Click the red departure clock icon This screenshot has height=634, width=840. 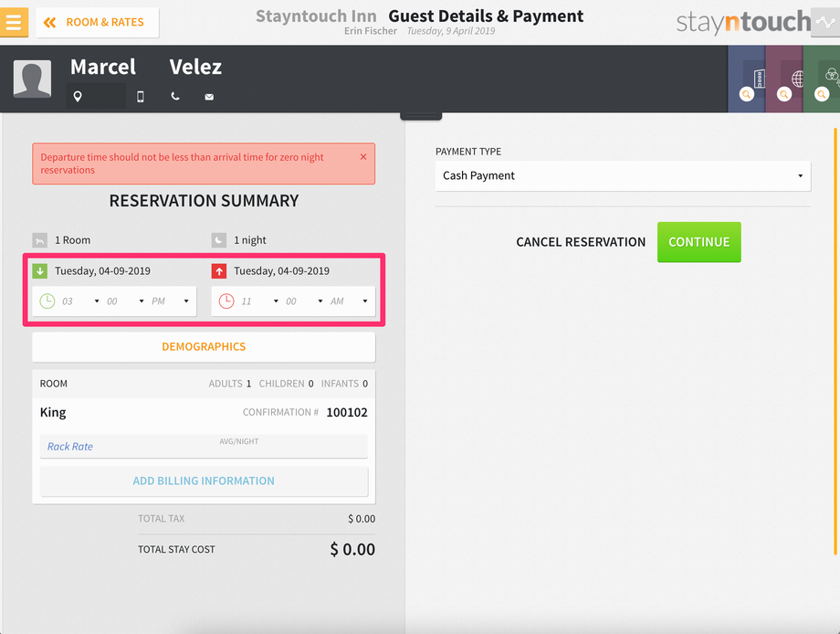(x=226, y=301)
